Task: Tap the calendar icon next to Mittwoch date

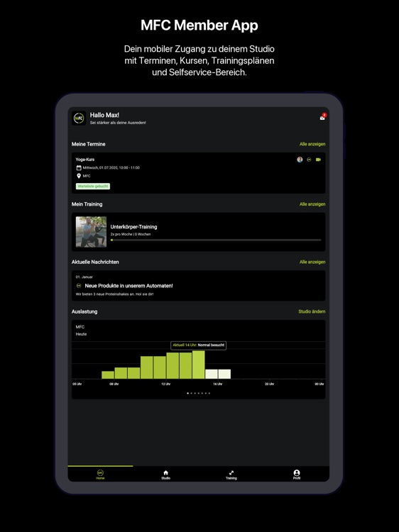Action: click(79, 167)
